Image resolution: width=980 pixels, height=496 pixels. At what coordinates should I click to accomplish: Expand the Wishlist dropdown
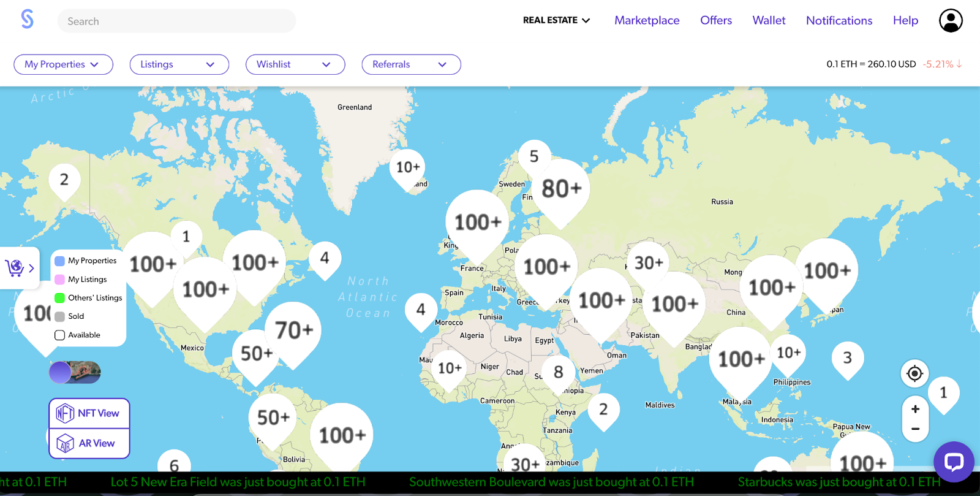[x=295, y=64]
